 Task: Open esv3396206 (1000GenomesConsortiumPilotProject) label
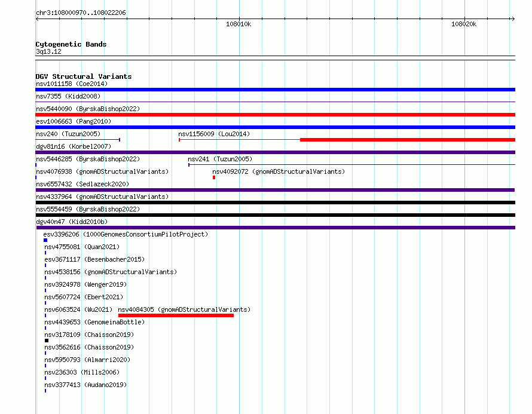click(126, 234)
